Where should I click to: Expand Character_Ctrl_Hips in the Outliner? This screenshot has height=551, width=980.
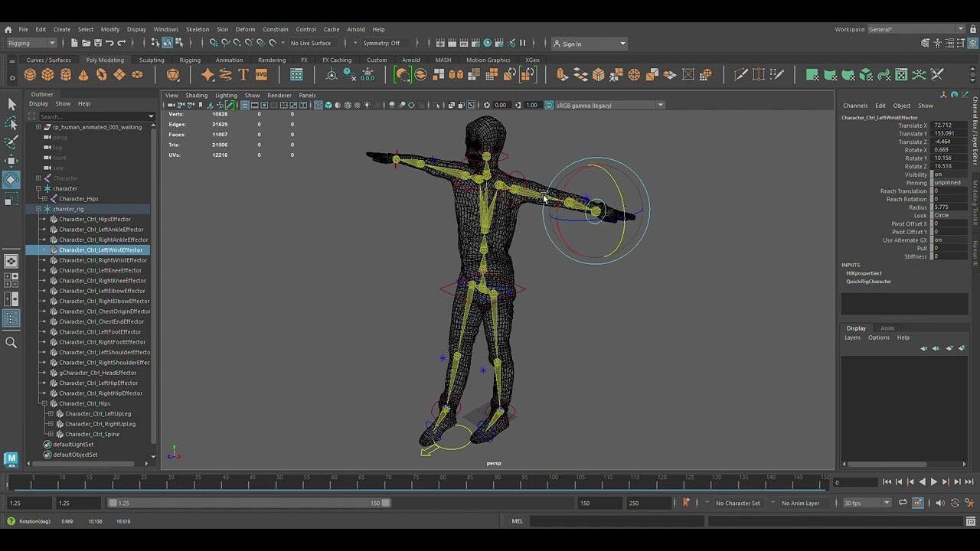[x=44, y=403]
